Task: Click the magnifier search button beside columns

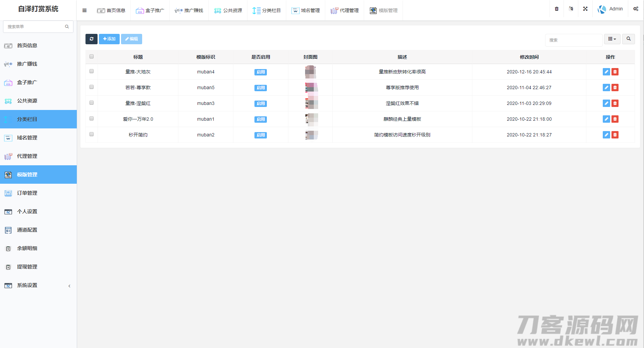Action: [x=628, y=39]
